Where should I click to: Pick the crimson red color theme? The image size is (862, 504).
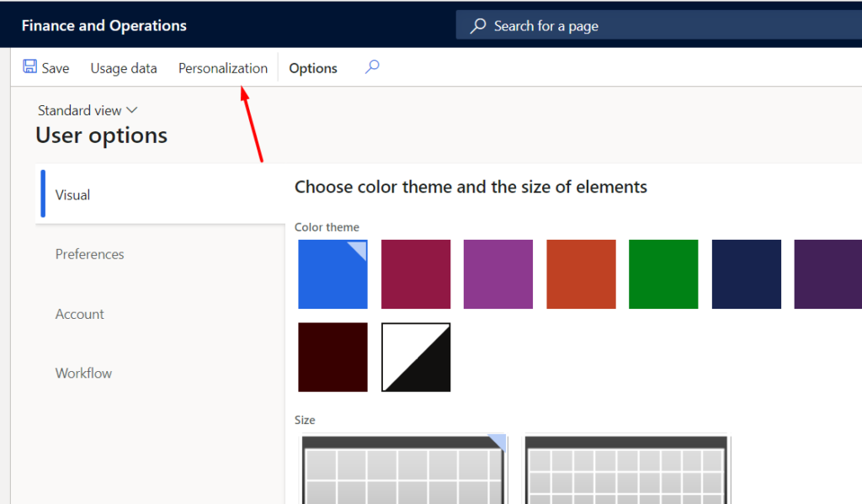(x=416, y=273)
